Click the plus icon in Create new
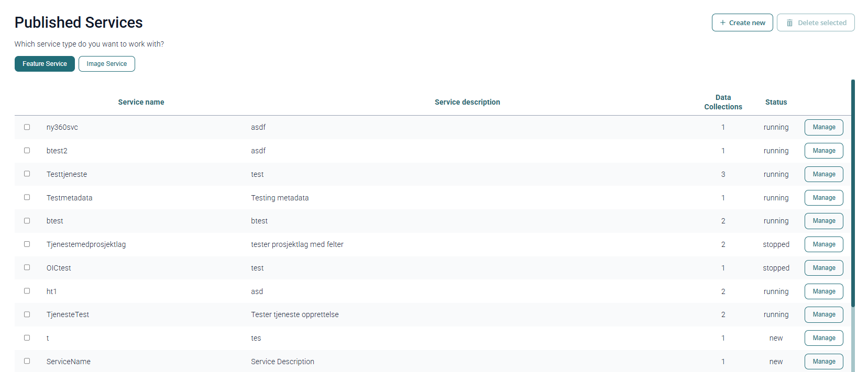Screen dimensions: 868x372 click(x=723, y=22)
